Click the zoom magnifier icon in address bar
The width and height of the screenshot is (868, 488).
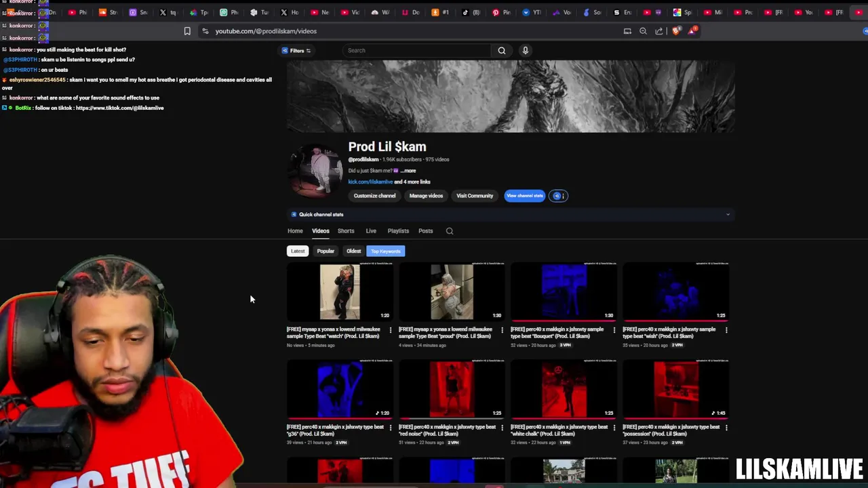[x=643, y=31]
